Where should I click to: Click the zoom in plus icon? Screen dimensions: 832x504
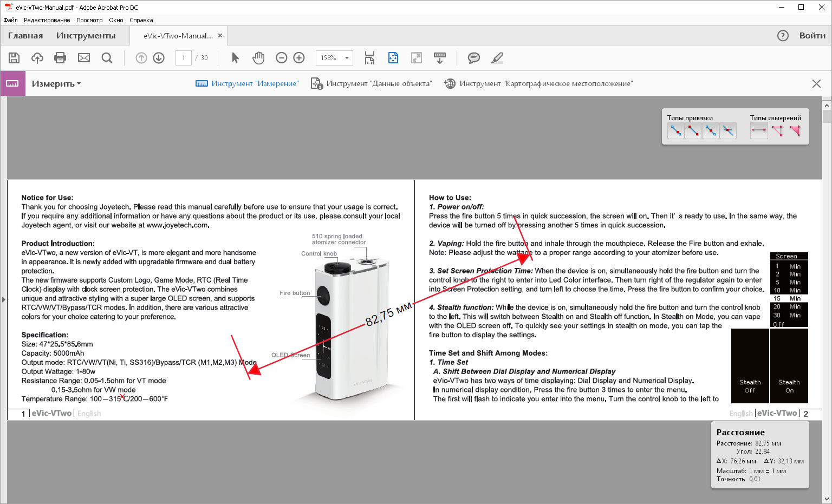(x=299, y=58)
